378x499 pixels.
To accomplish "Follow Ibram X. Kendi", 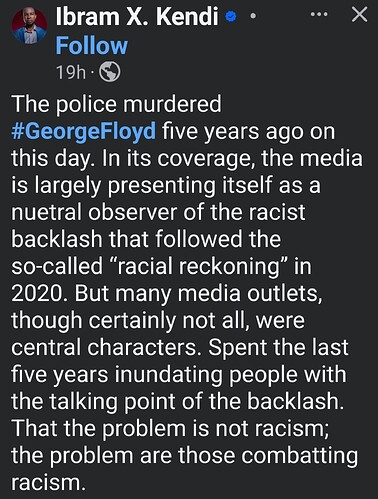I will coord(92,46).
